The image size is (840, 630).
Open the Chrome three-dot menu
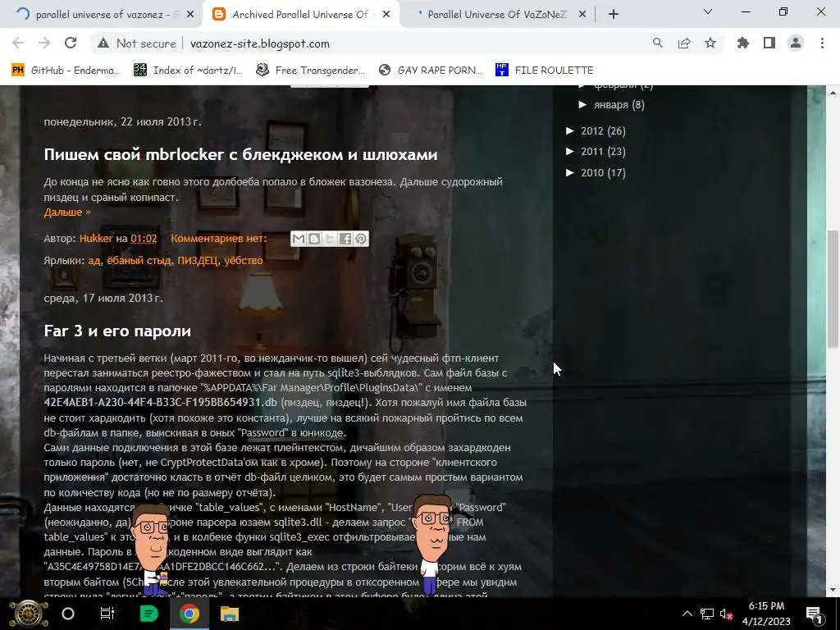[x=822, y=43]
